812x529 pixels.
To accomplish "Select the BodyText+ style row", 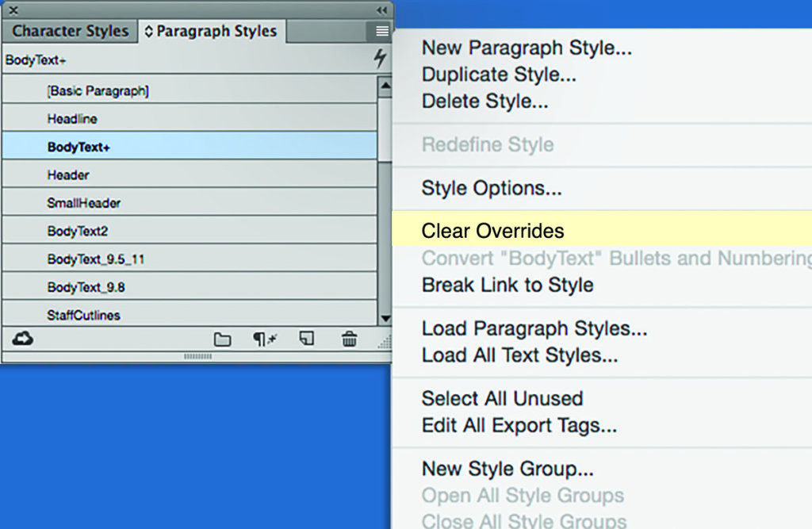I will 190,147.
